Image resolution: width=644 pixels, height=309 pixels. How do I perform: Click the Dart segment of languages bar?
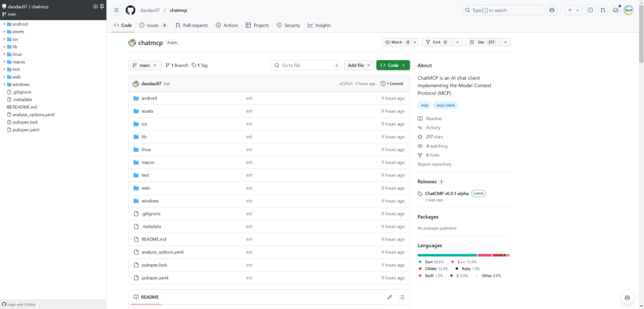(x=447, y=255)
